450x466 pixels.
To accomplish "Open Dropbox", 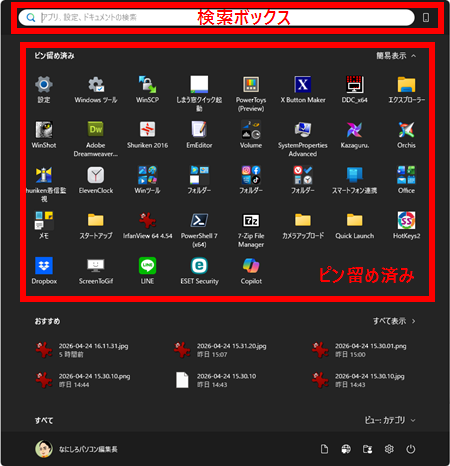I will pyautogui.click(x=44, y=271).
